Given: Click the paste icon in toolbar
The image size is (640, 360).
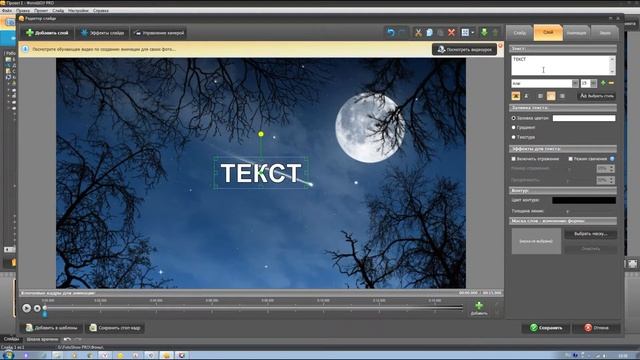Looking at the screenshot, I should pyautogui.click(x=440, y=33).
